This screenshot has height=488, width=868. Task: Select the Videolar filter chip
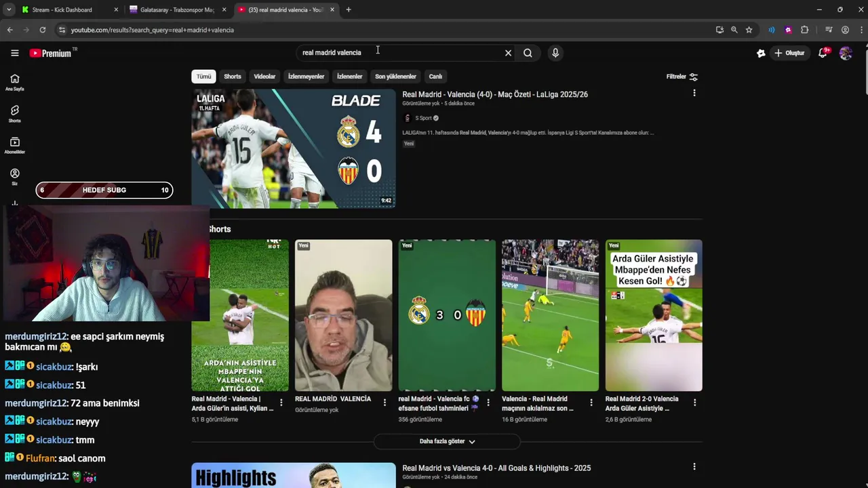click(264, 77)
